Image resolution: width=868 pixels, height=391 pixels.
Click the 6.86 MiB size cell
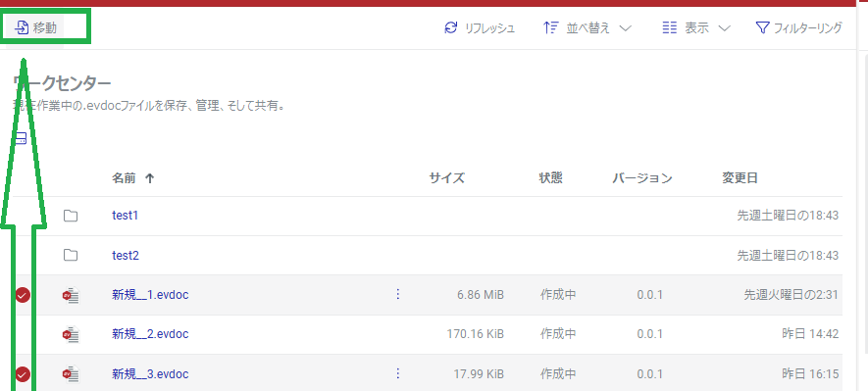(x=481, y=295)
